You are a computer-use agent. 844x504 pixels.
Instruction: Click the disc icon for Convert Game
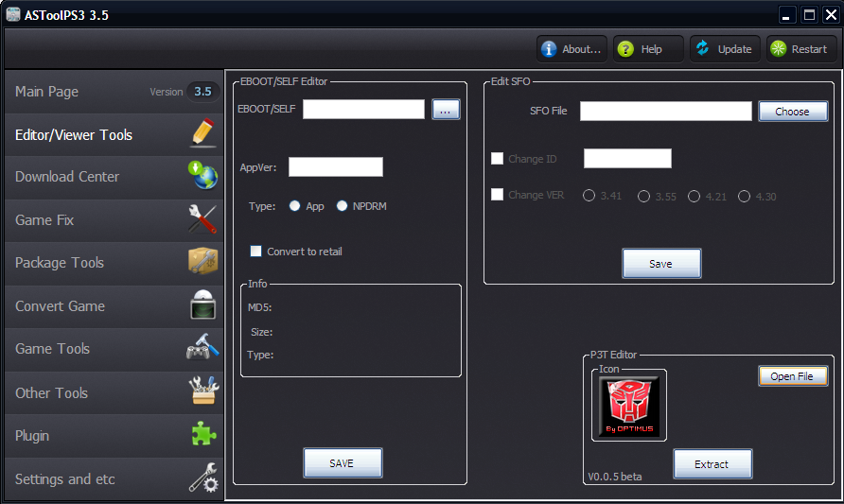click(202, 304)
